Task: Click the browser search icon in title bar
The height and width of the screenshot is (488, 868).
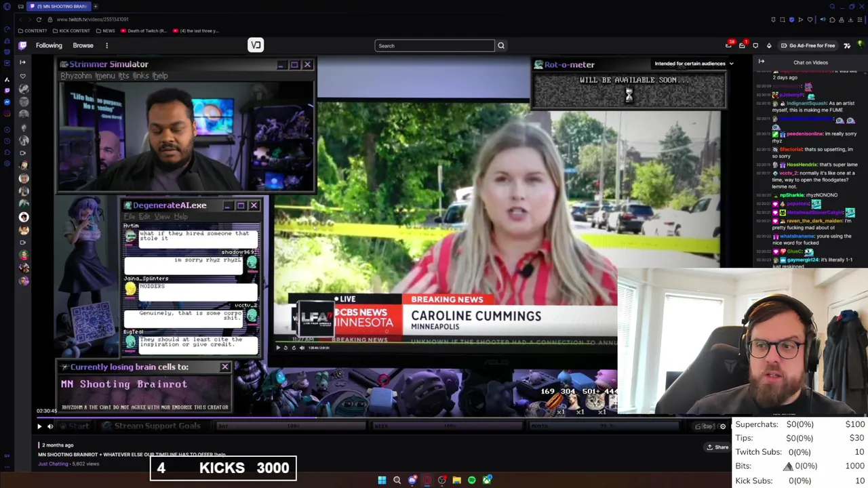Action: (832, 6)
